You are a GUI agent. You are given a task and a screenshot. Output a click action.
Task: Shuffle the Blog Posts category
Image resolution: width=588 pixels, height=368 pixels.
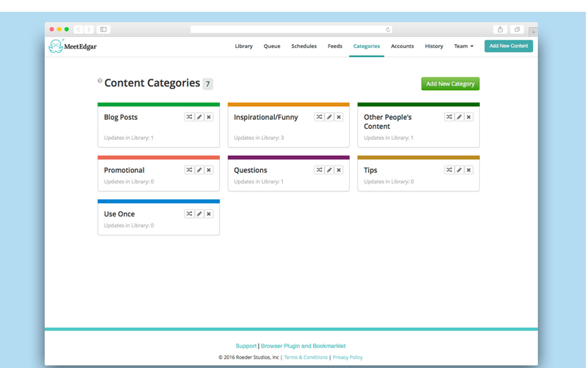pyautogui.click(x=190, y=117)
